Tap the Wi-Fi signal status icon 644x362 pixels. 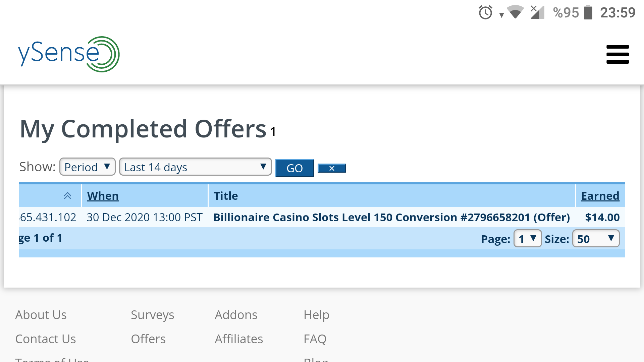[x=515, y=12]
